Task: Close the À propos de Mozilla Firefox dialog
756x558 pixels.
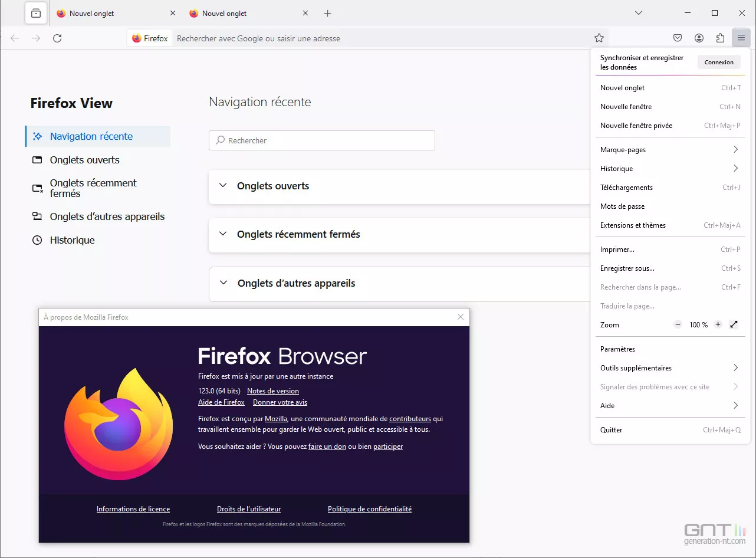Action: click(461, 317)
